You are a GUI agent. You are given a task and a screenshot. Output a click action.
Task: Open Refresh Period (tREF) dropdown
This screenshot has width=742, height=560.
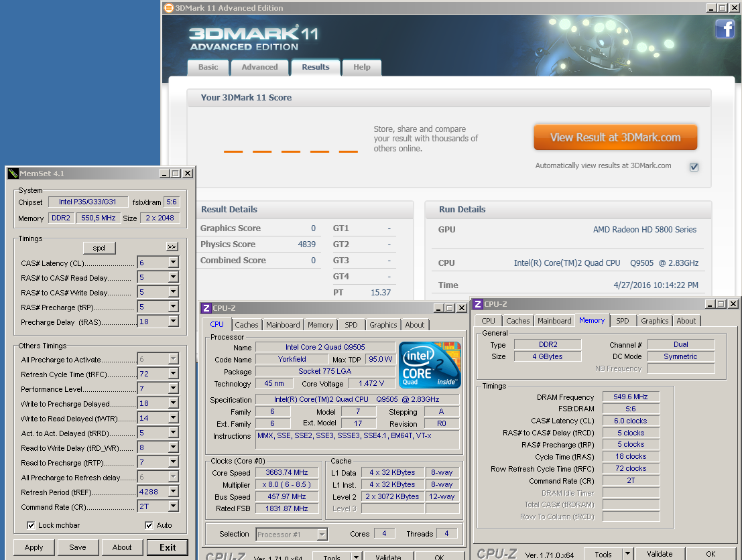click(x=173, y=492)
